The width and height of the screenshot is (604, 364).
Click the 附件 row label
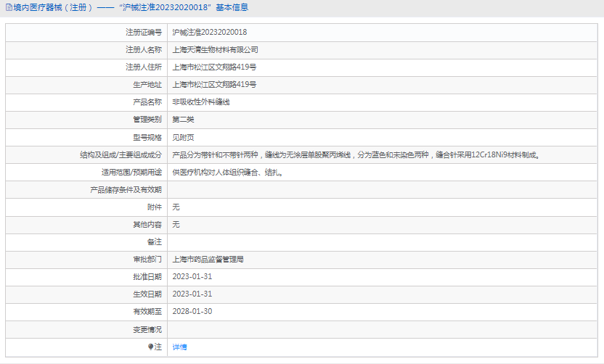tap(155, 207)
